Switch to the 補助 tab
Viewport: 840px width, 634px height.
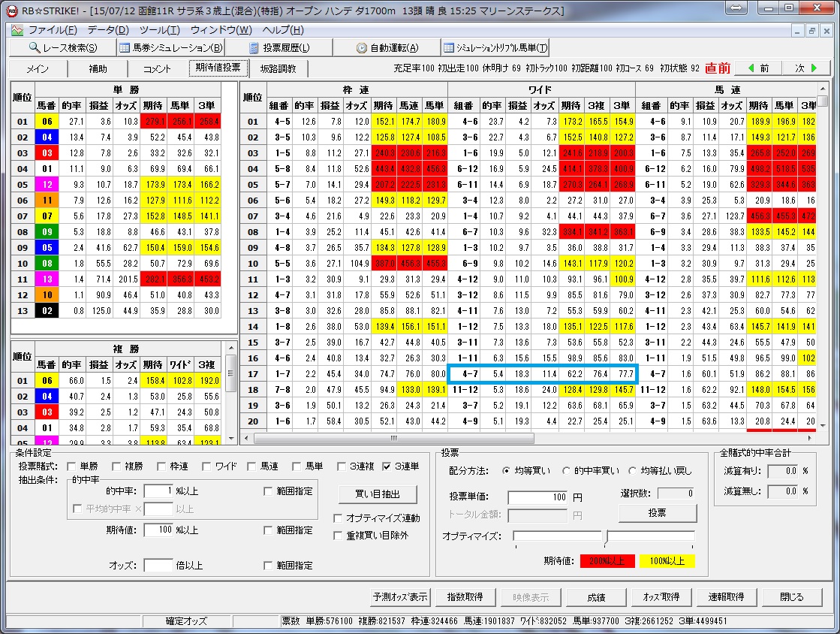pyautogui.click(x=98, y=68)
